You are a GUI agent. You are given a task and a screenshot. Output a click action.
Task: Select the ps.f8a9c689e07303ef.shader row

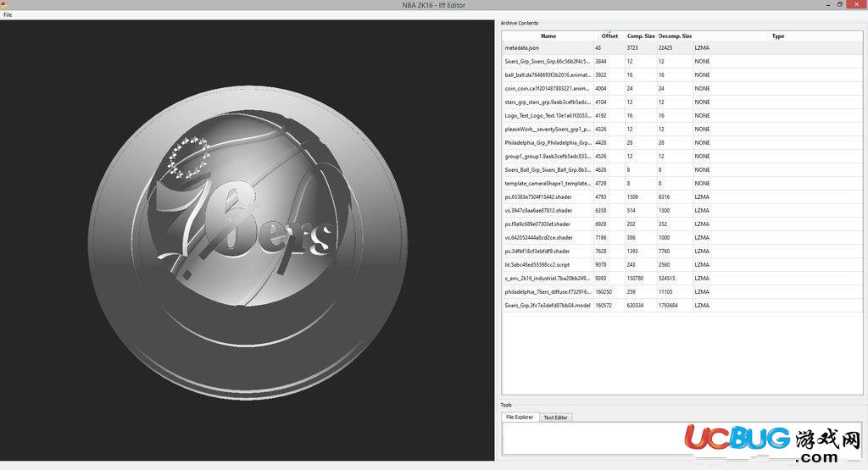[x=682, y=224]
